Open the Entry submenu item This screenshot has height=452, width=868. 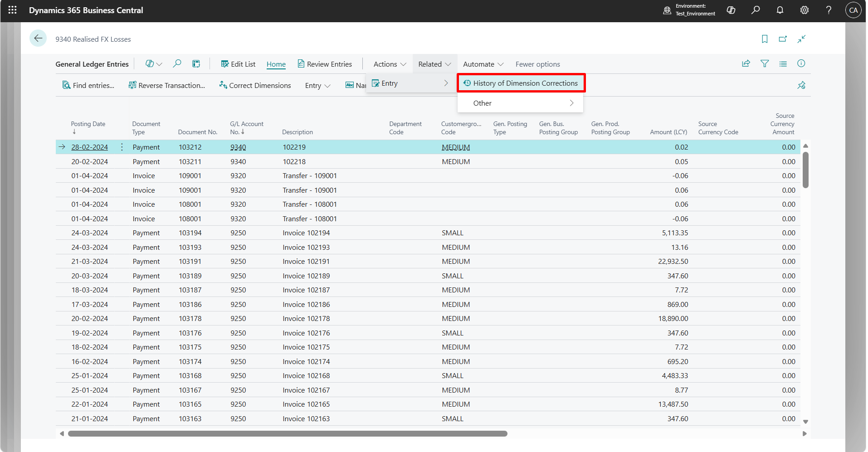[410, 83]
